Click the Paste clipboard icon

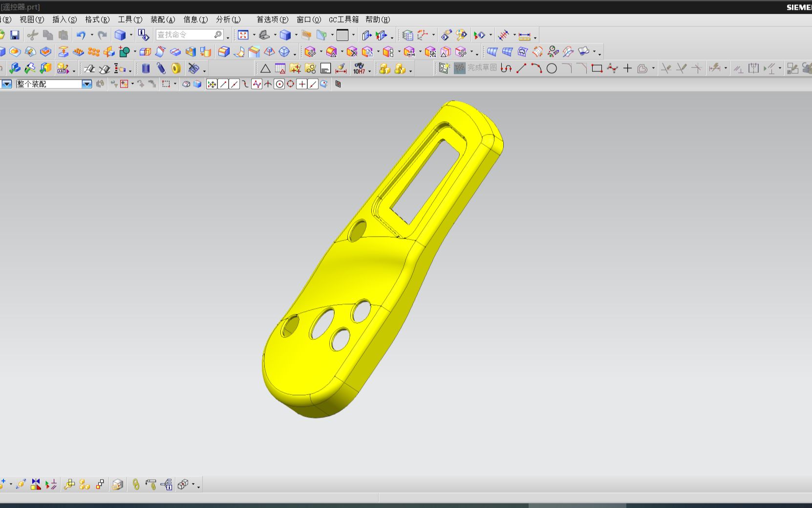tap(63, 35)
